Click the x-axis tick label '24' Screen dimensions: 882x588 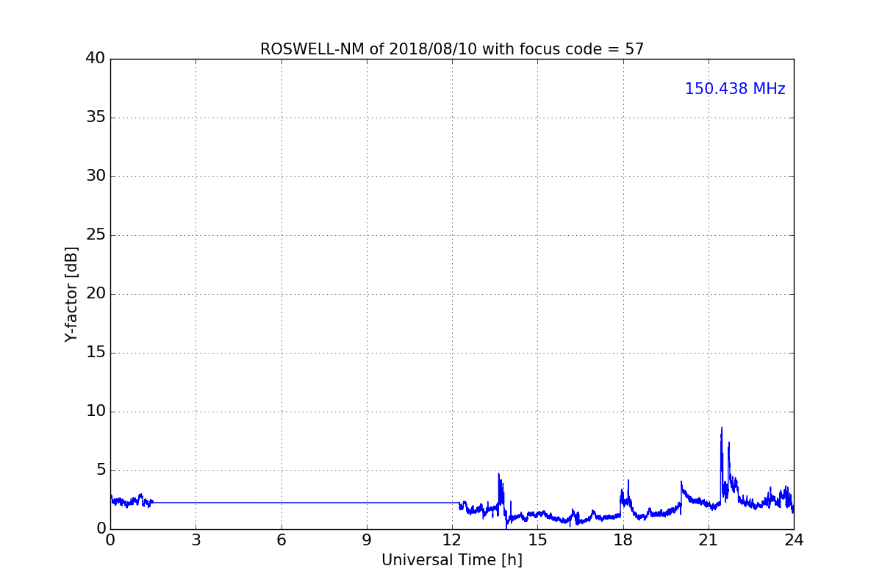click(x=794, y=540)
